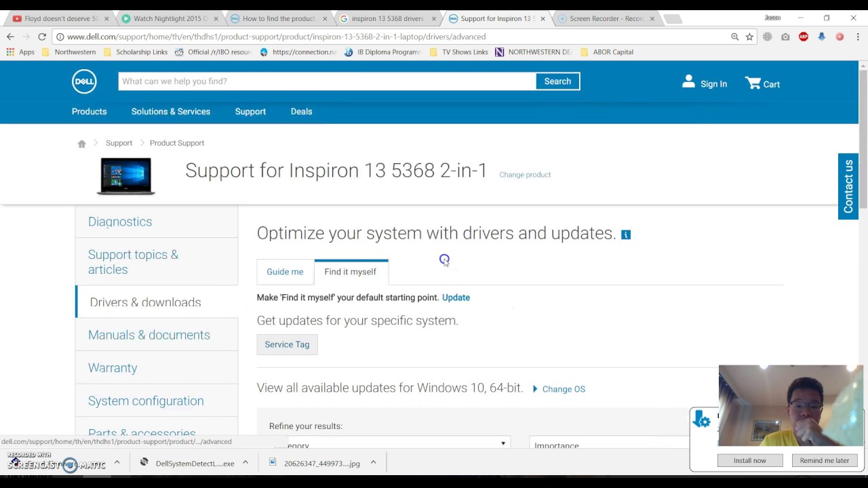Switch to the Guide me tab
Viewport: 868px width, 488px height.
[x=285, y=272]
